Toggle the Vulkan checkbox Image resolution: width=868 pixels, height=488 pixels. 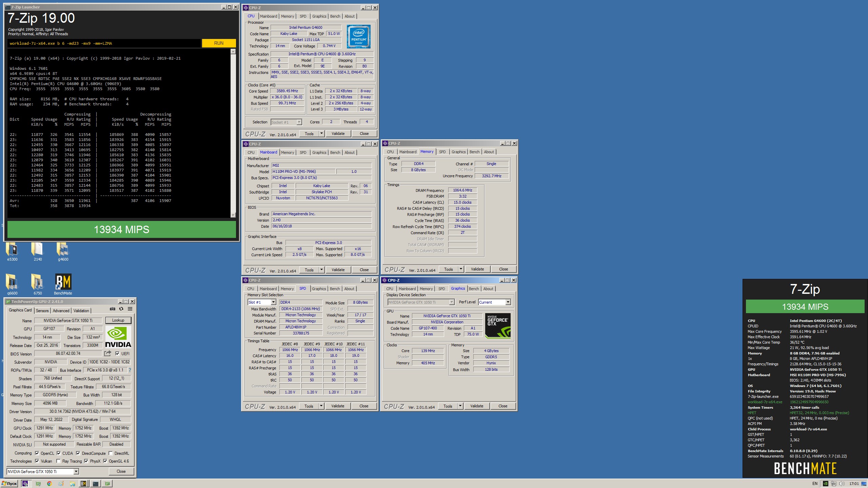[37, 461]
